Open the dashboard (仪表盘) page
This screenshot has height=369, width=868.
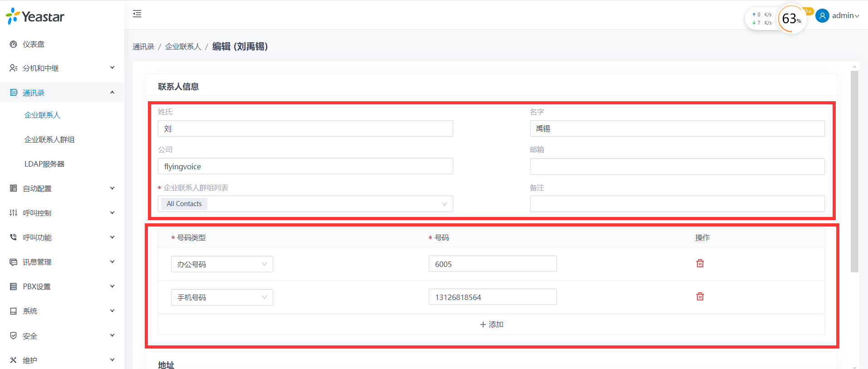pos(34,44)
